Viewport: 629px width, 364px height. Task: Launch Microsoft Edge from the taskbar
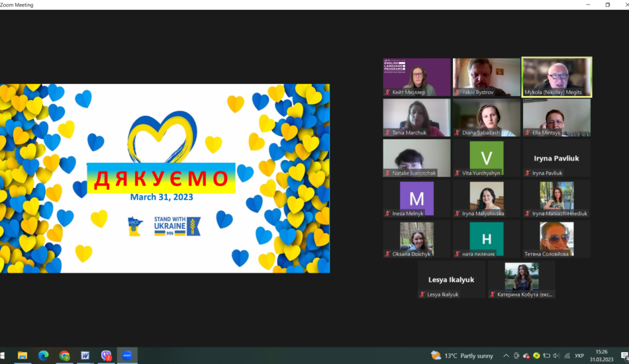[x=43, y=355]
